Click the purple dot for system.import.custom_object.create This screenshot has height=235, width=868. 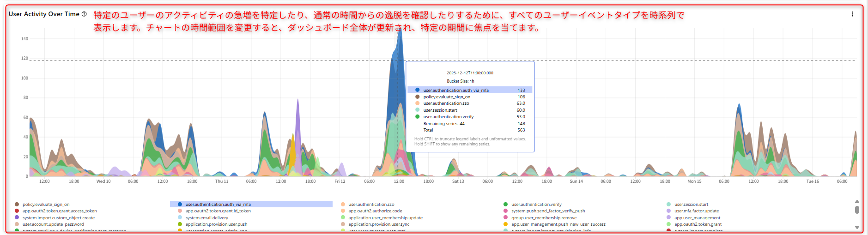(17, 217)
